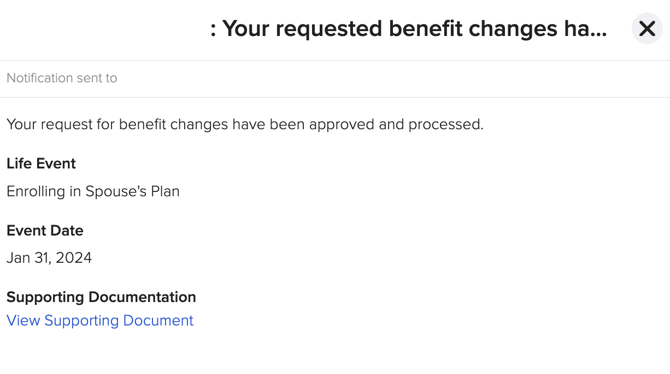The width and height of the screenshot is (670, 374).
Task: Click the Enrolling in Spouse's Plan value
Action: [x=93, y=191]
